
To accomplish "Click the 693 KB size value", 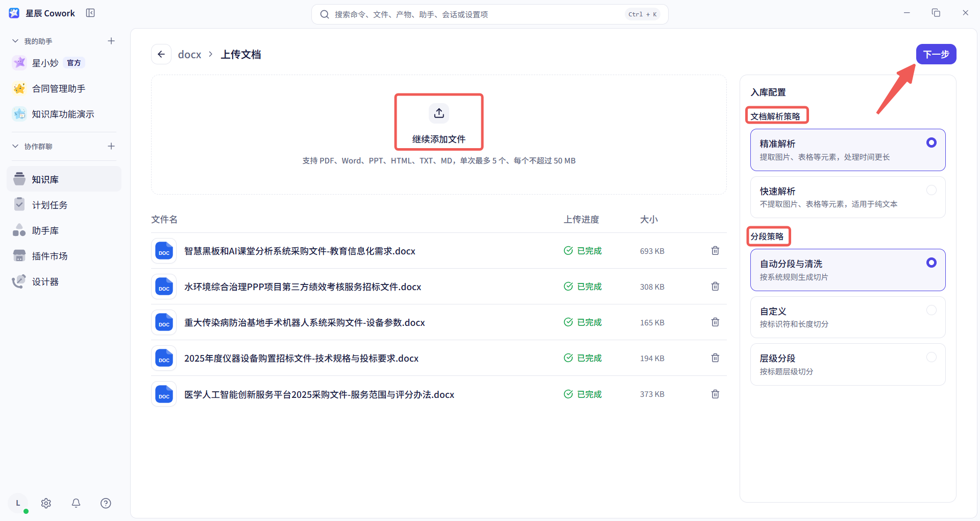I will [652, 251].
